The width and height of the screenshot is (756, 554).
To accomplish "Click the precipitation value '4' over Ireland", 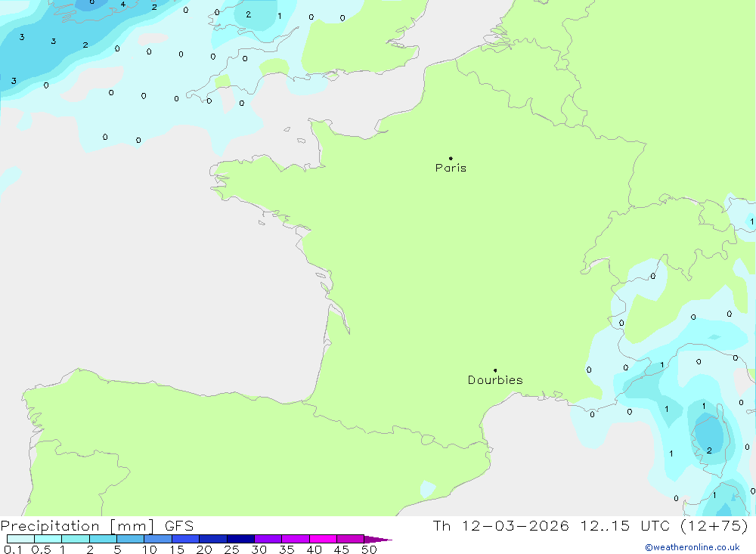I will pos(123,5).
